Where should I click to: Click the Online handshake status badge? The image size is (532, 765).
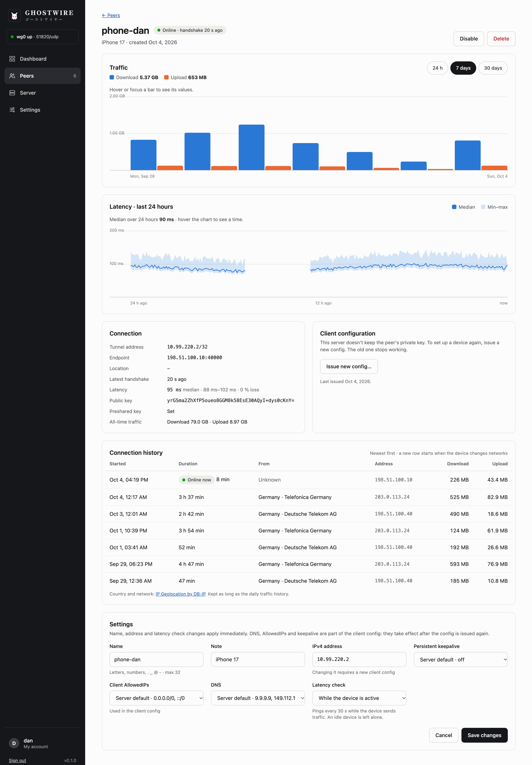click(x=190, y=30)
